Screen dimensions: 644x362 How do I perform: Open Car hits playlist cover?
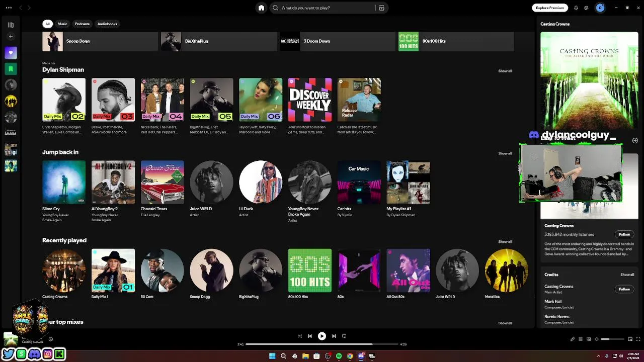coord(359,182)
